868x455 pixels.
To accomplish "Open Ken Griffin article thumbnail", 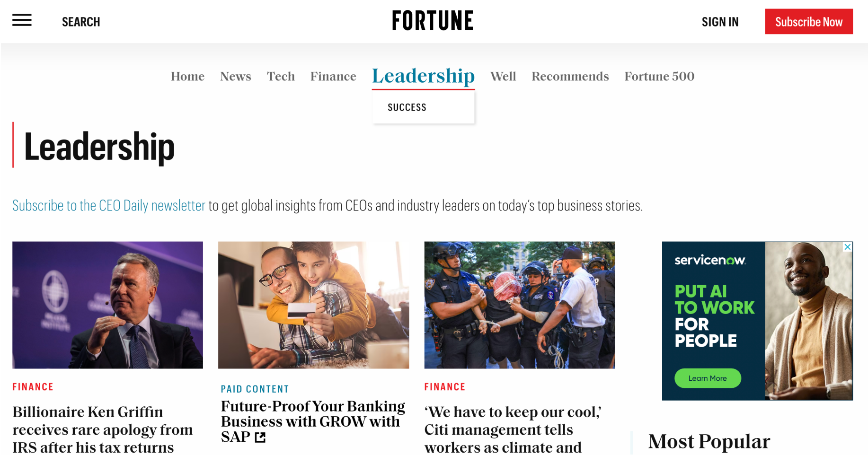I will pyautogui.click(x=107, y=305).
